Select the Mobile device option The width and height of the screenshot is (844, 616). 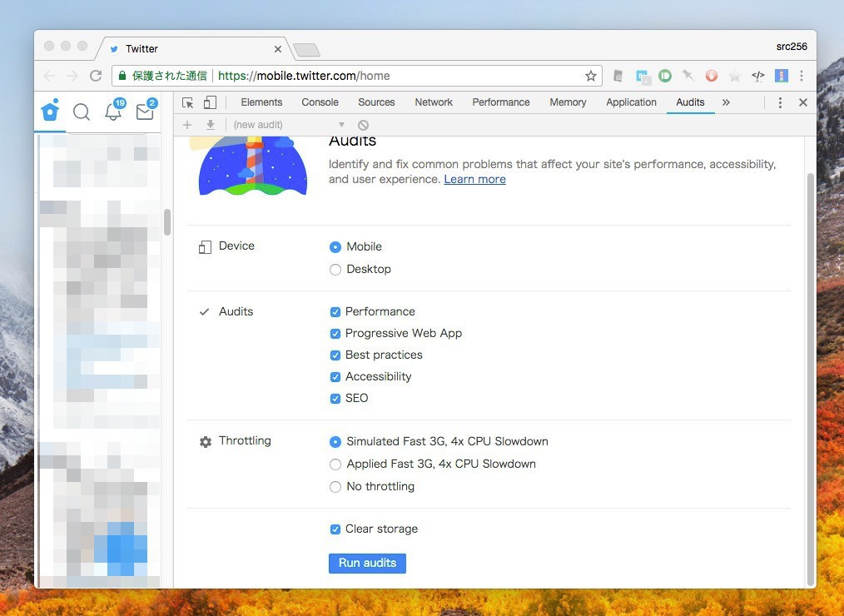(335, 247)
